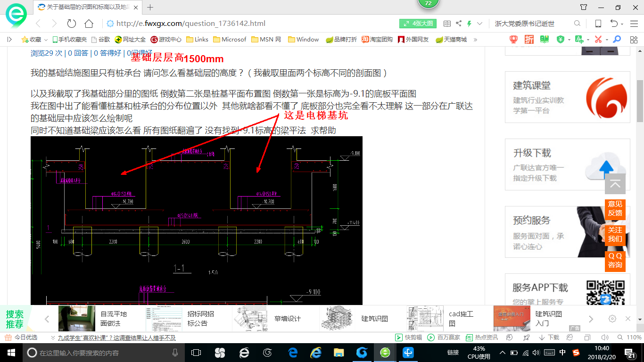Screen dimensions: 644x362
Task: Click the scissors screenshot extension icon
Action: [x=598, y=40]
